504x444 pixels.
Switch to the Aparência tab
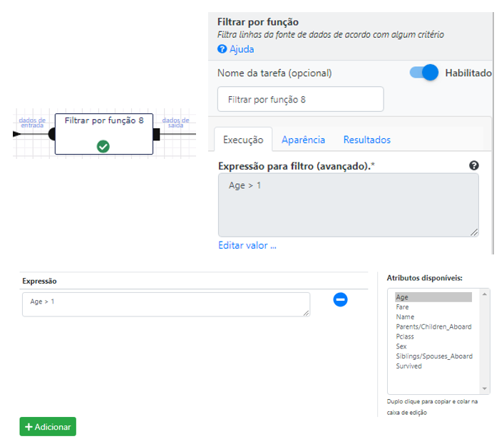coord(303,140)
